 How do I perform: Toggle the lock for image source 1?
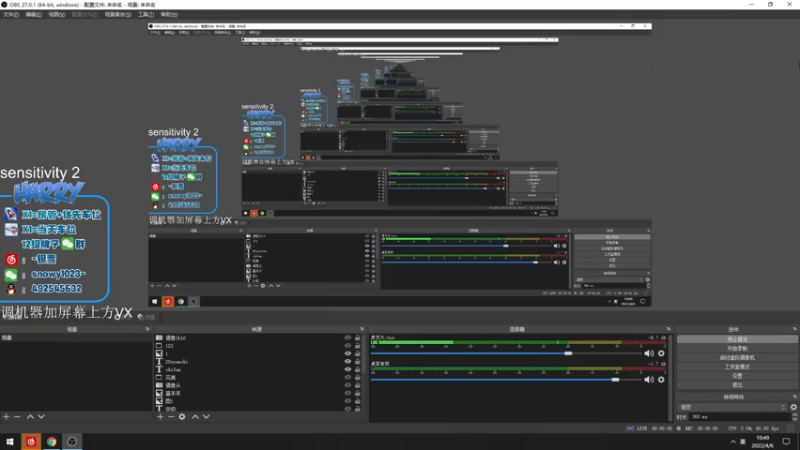tap(358, 354)
